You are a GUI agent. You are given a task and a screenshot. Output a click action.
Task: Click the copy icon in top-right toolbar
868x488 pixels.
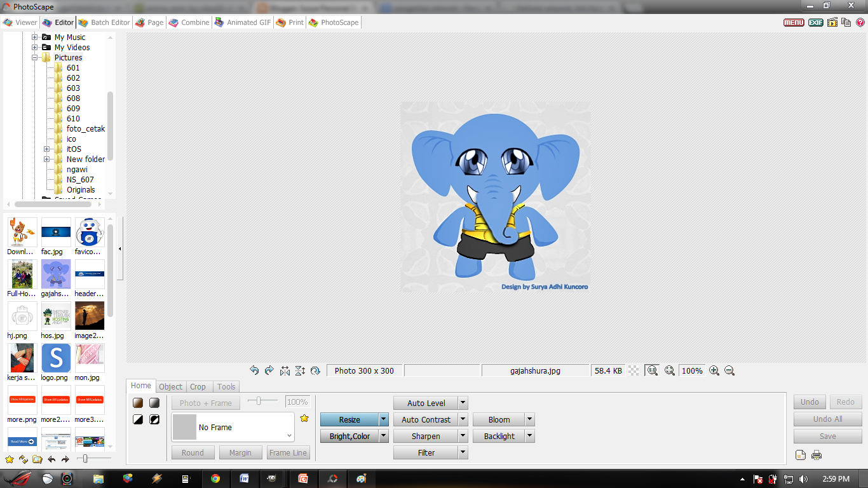846,22
